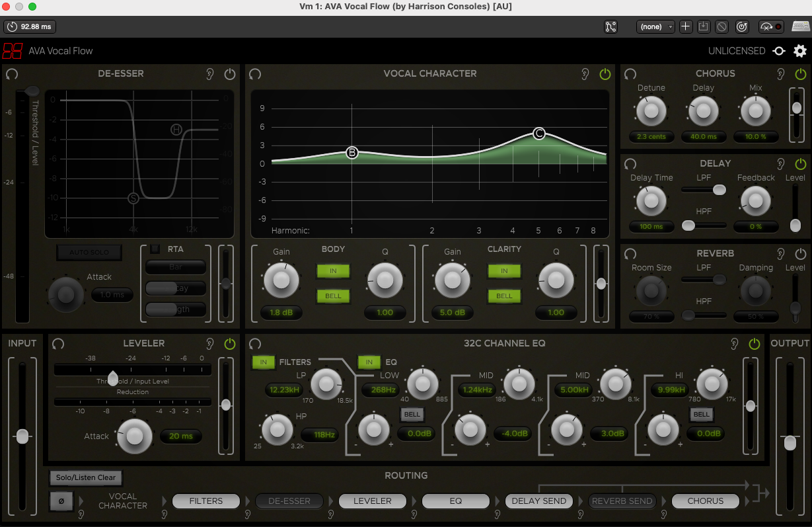The image size is (812, 527).
Task: Disable the Leveler power button
Action: (229, 343)
